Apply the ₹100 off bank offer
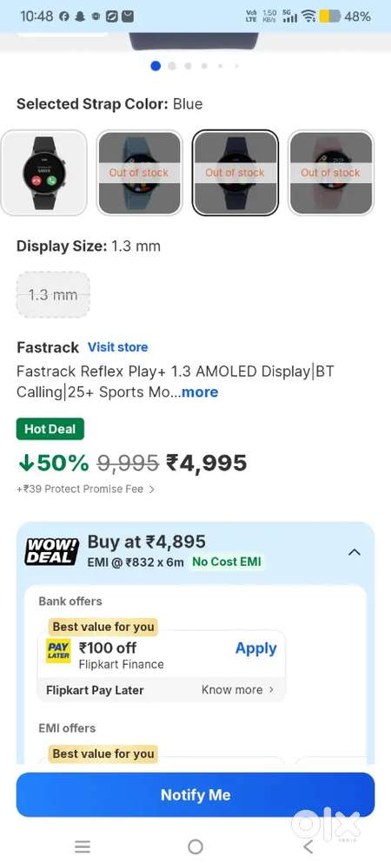The width and height of the screenshot is (391, 868). click(255, 648)
